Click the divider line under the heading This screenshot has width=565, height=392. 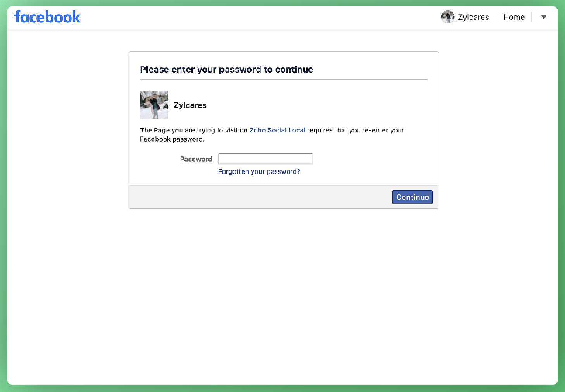coord(284,79)
